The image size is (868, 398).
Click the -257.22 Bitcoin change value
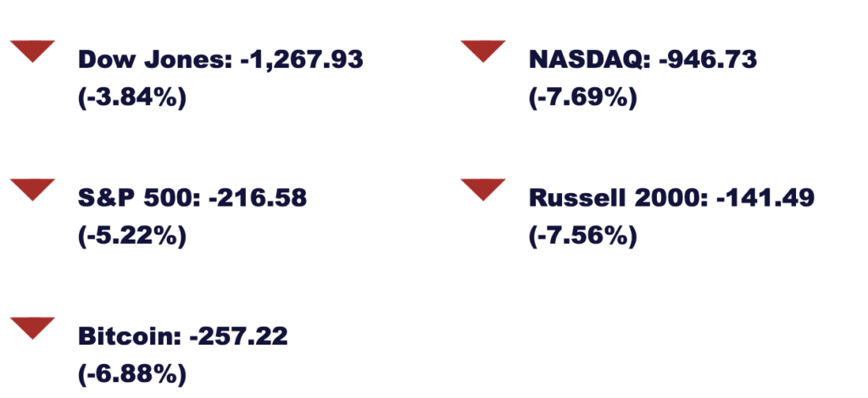[238, 335]
